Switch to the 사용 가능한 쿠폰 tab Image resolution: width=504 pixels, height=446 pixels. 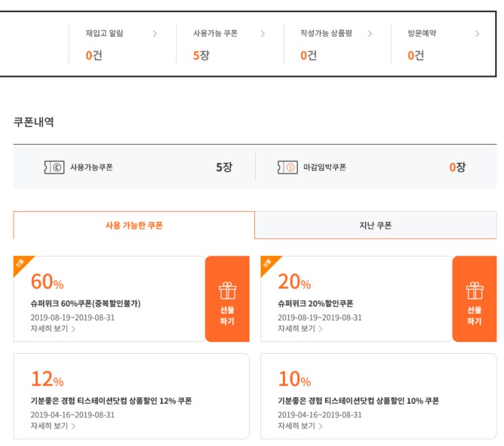click(x=134, y=225)
